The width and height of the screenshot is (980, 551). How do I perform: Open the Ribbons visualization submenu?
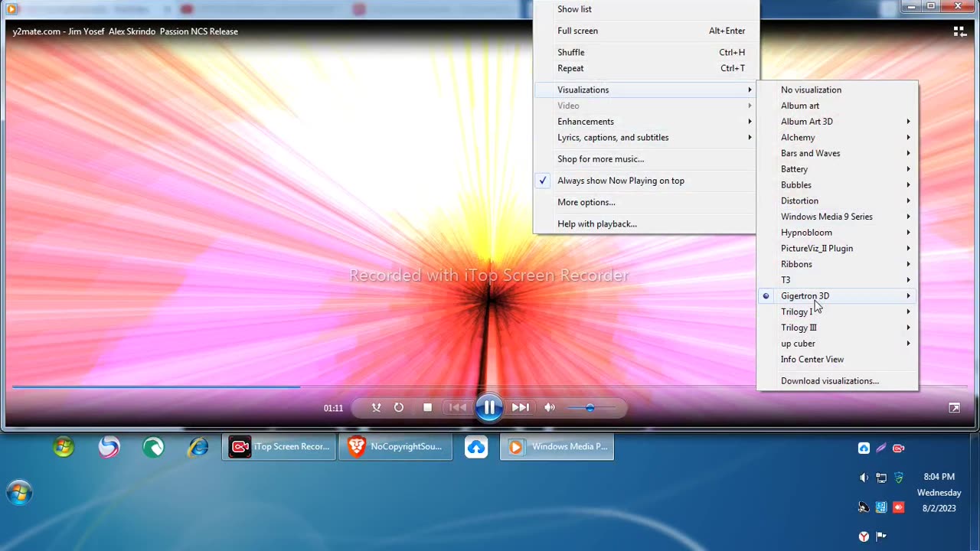[838, 264]
